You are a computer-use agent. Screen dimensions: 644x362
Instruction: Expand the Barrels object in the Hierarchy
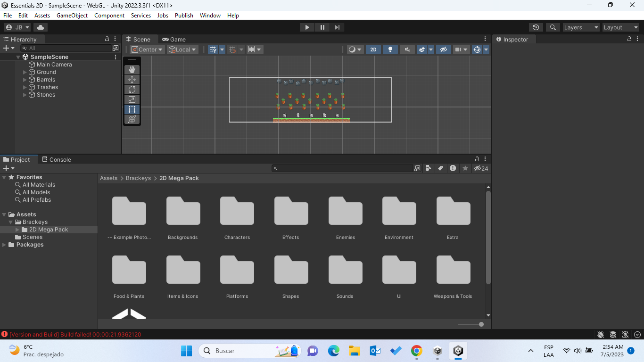pos(24,80)
